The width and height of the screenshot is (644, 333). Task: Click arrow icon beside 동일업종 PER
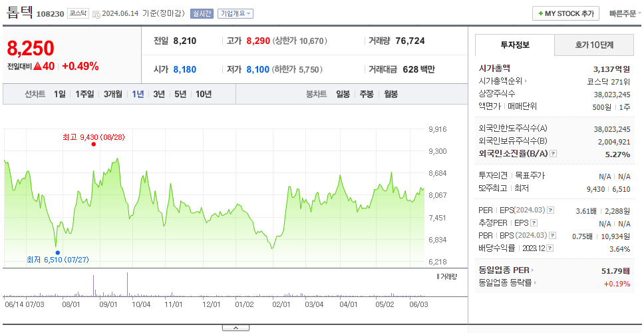click(533, 270)
